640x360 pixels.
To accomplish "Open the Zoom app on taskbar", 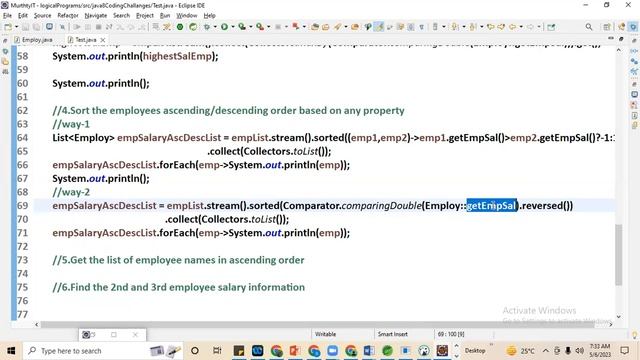I will (x=332, y=351).
